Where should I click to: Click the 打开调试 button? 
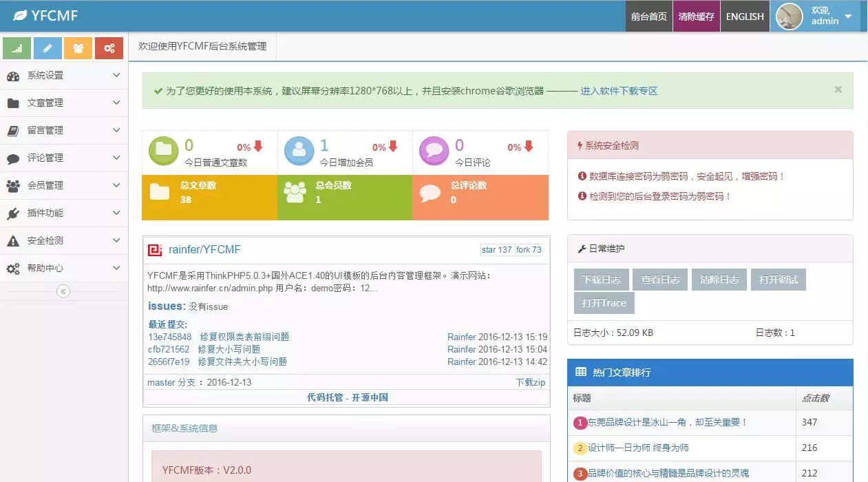779,280
